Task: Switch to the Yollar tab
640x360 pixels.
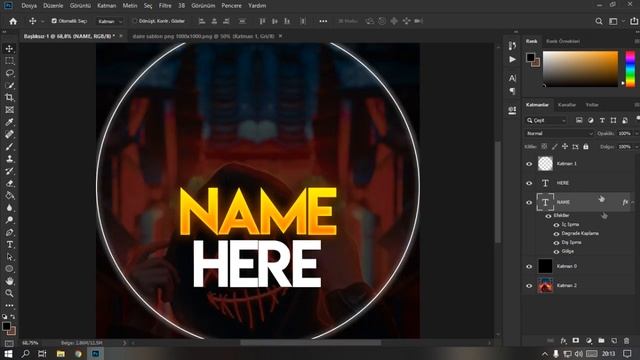Action: click(592, 105)
